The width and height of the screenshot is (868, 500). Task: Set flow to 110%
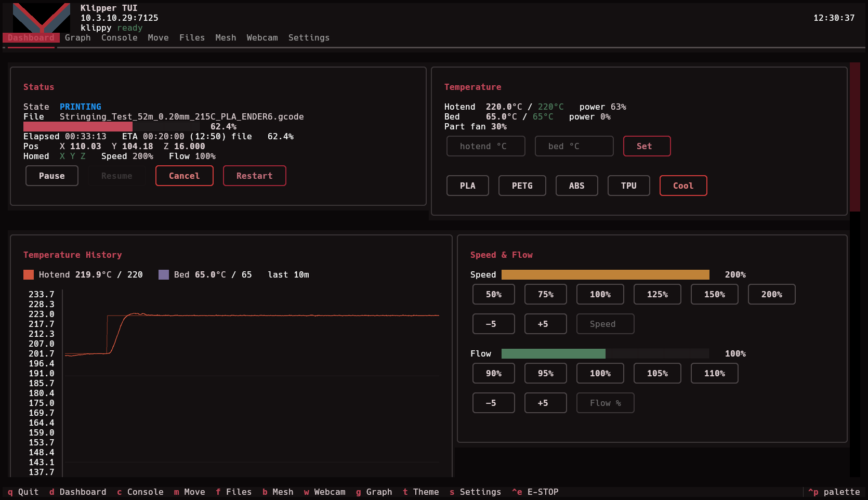click(x=715, y=373)
